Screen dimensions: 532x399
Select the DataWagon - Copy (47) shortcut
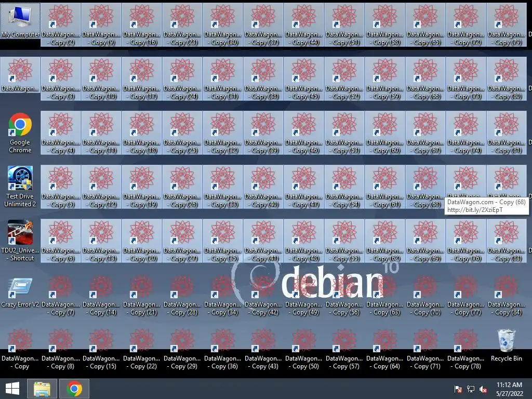click(x=304, y=187)
